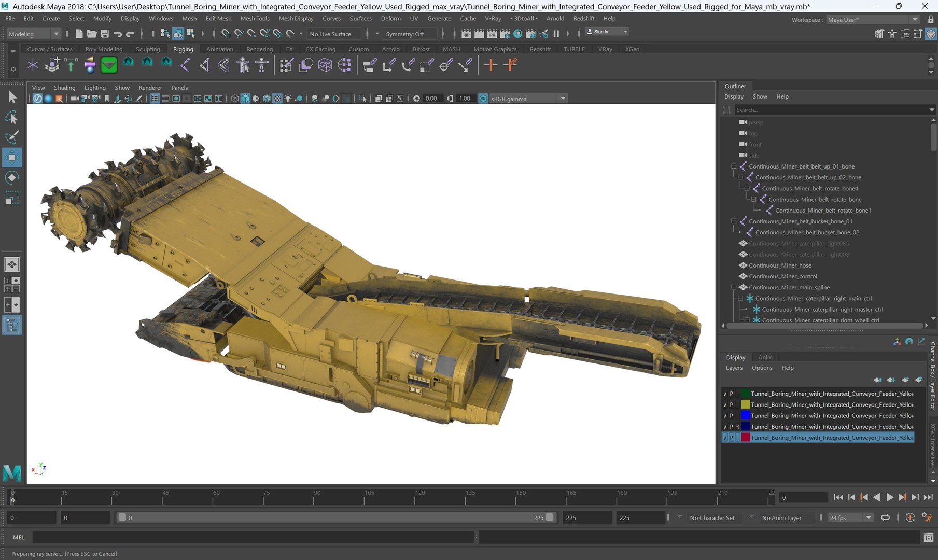Click the Open Scene folder icon

92,34
